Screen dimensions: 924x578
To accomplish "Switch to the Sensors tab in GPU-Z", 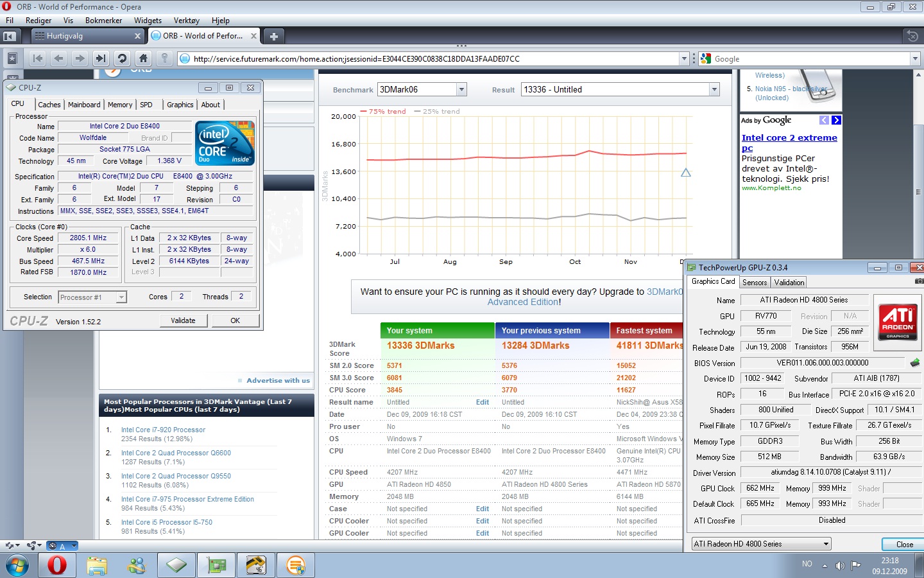I will click(755, 283).
